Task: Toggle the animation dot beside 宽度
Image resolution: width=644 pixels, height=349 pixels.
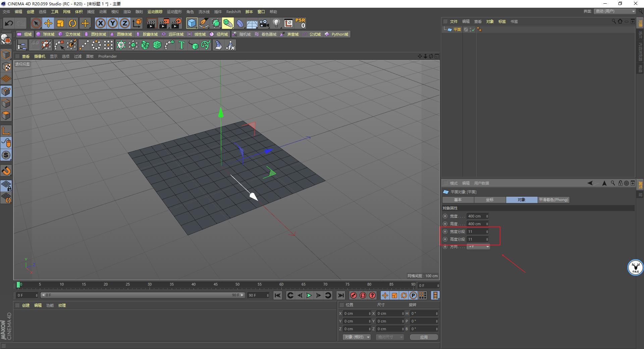Action: pos(445,216)
